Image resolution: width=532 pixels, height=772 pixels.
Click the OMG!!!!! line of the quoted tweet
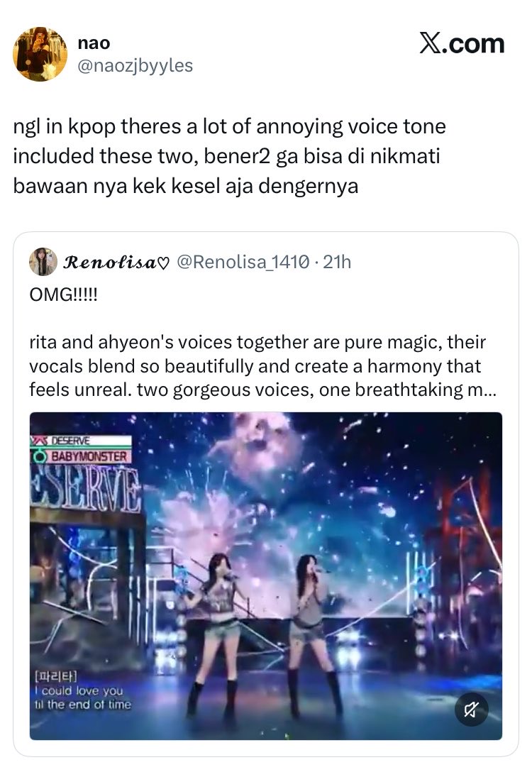64,295
